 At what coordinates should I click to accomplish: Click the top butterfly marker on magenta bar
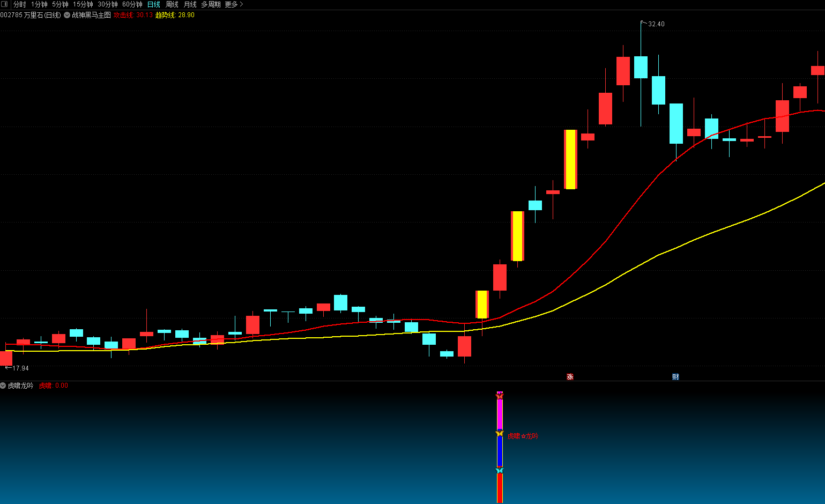coord(500,396)
